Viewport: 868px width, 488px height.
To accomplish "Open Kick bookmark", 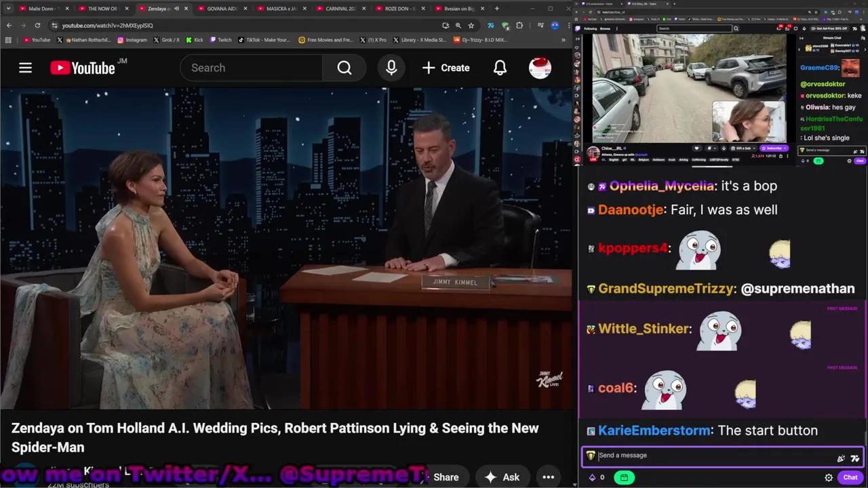I will (x=194, y=40).
